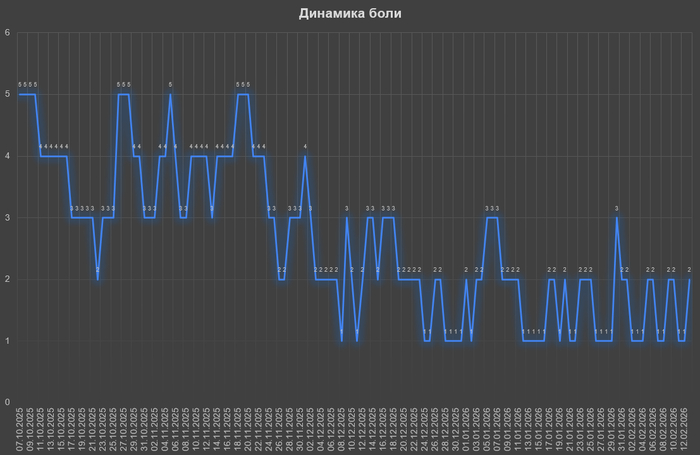This screenshot has height=455, width=700.
Task: Click the y-axis label '2'
Action: coord(7,280)
